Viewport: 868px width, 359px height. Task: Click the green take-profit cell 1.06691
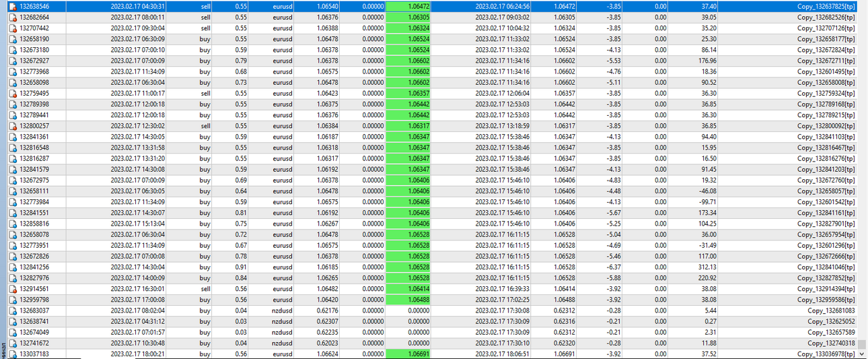[x=408, y=354]
